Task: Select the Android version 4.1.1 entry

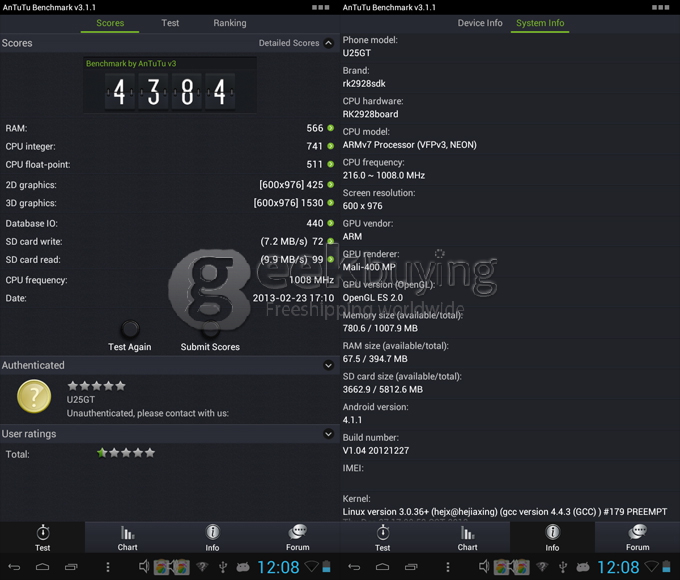Action: 510,413
